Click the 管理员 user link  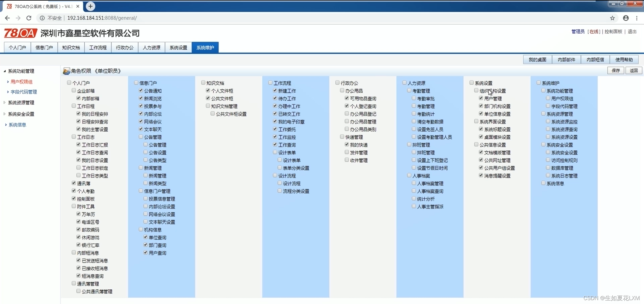[578, 32]
